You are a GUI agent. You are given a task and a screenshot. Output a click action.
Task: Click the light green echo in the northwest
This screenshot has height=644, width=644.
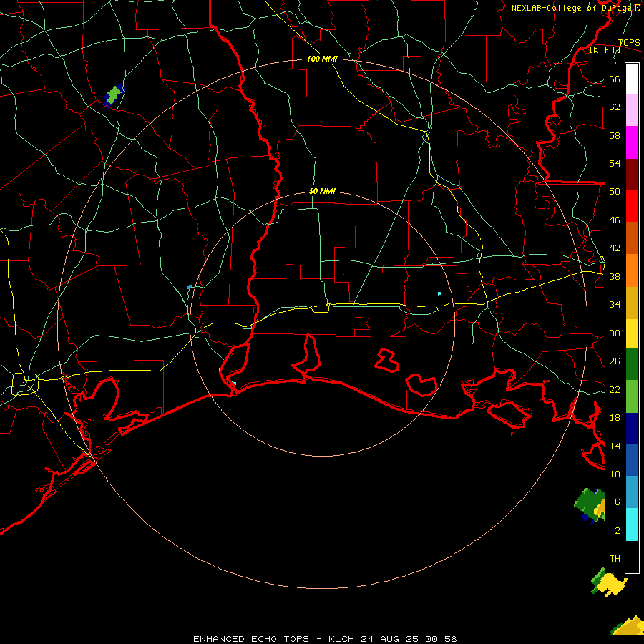click(x=114, y=95)
